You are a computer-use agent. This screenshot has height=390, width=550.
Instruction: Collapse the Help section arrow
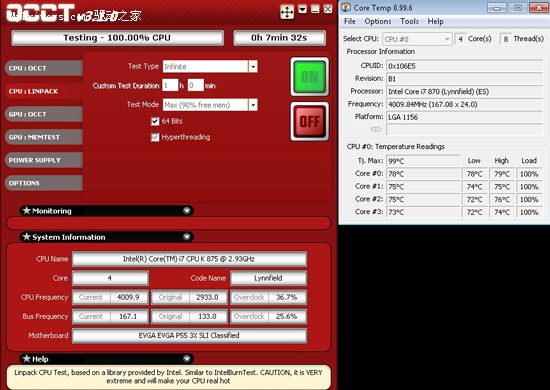(x=187, y=358)
